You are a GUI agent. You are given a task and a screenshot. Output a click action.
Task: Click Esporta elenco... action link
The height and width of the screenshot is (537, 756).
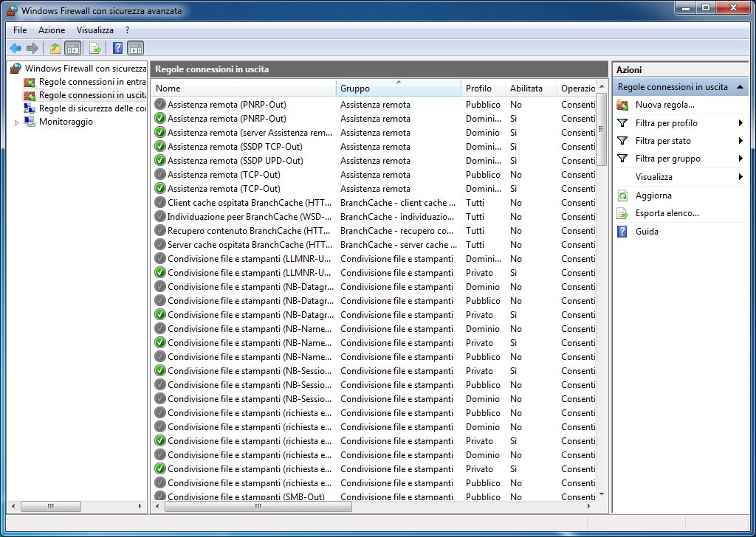667,213
